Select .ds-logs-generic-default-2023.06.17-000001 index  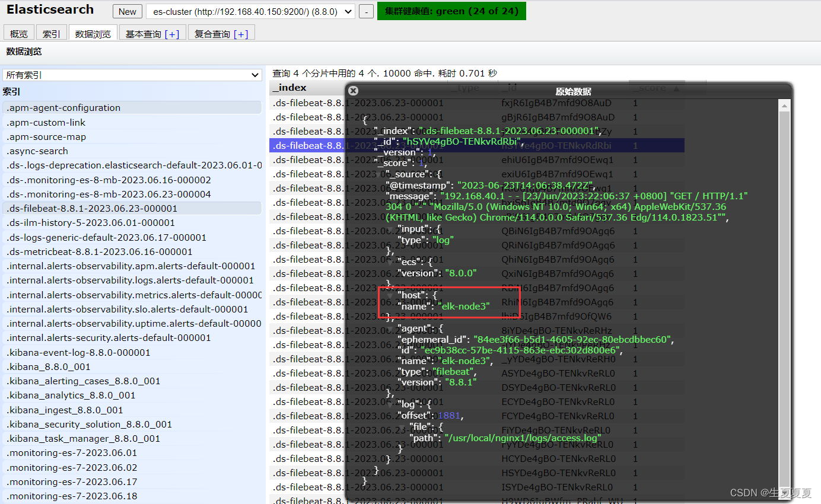(x=132, y=237)
